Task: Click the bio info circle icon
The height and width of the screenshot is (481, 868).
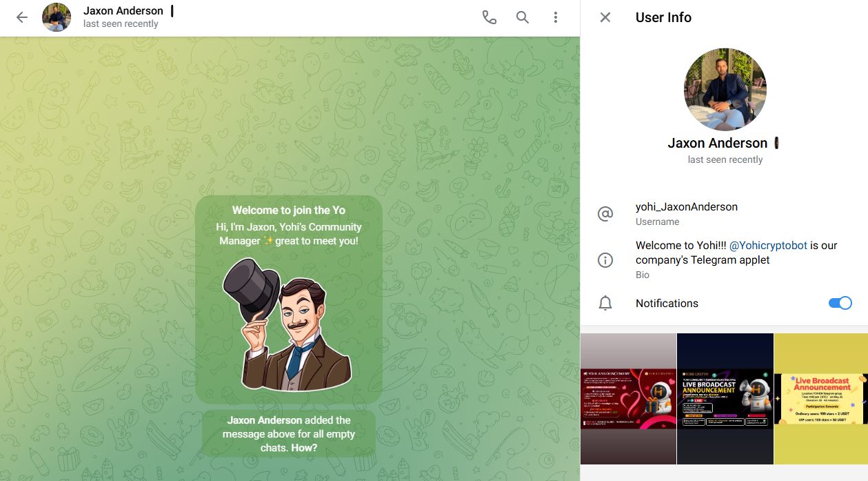Action: click(605, 260)
